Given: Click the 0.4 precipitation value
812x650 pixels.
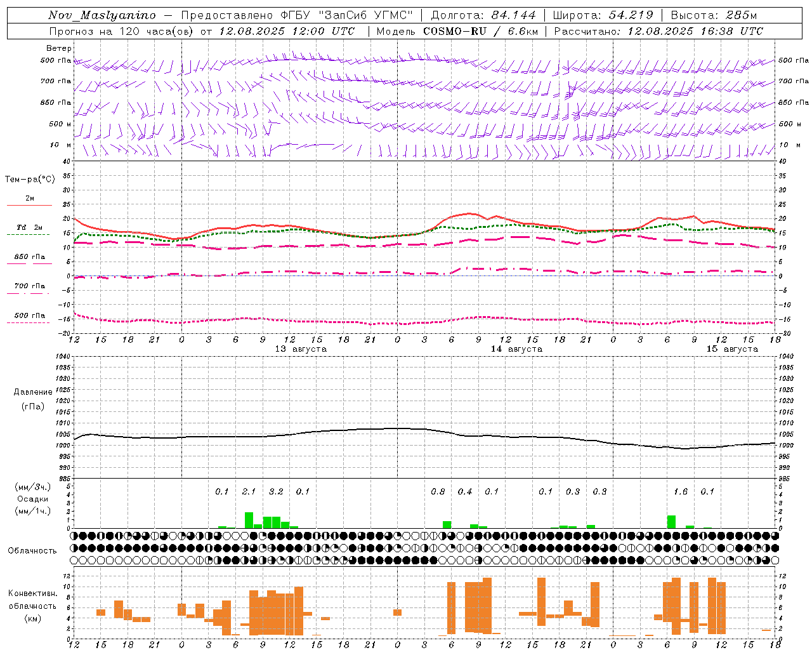Looking at the screenshot, I should [465, 491].
